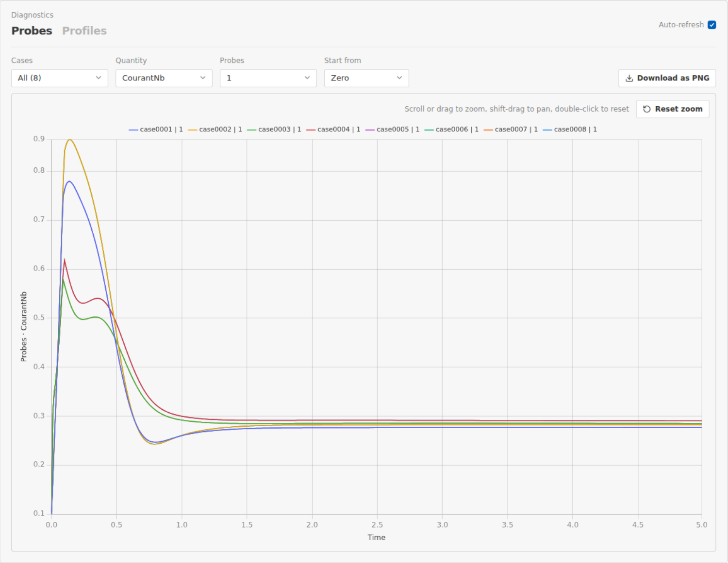Open the Cases dropdown showing All (8)
The width and height of the screenshot is (728, 563).
click(60, 78)
